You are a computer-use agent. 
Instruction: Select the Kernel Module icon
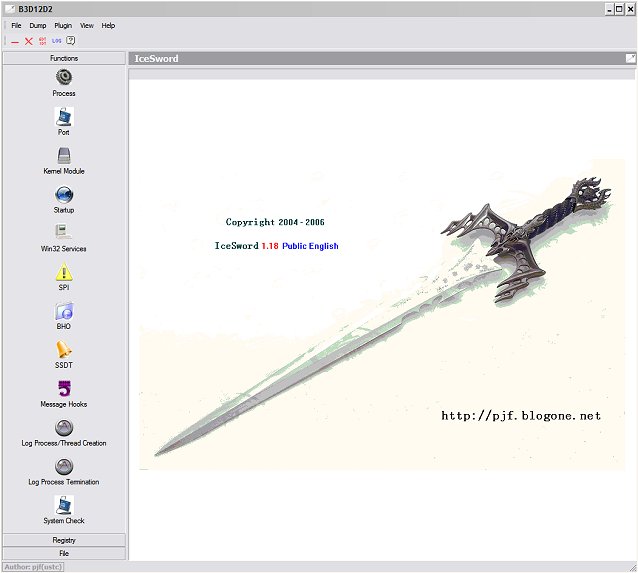point(64,155)
